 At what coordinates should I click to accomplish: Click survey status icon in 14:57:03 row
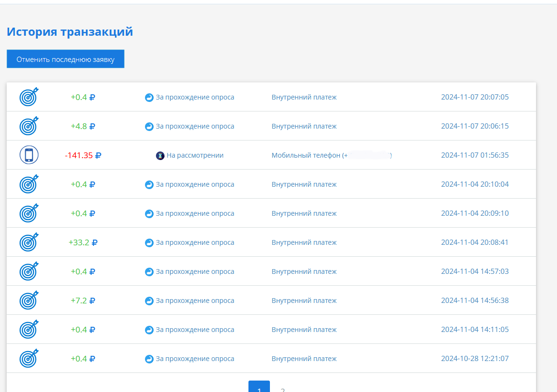coord(149,272)
